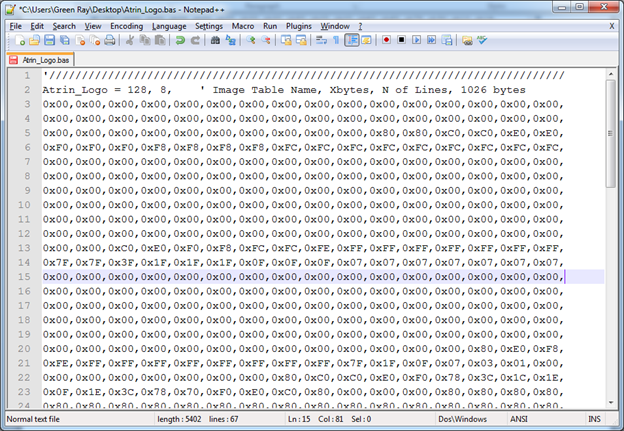Click 'ANSI' encoding in status bar
The height and width of the screenshot is (431, 624).
tap(519, 419)
